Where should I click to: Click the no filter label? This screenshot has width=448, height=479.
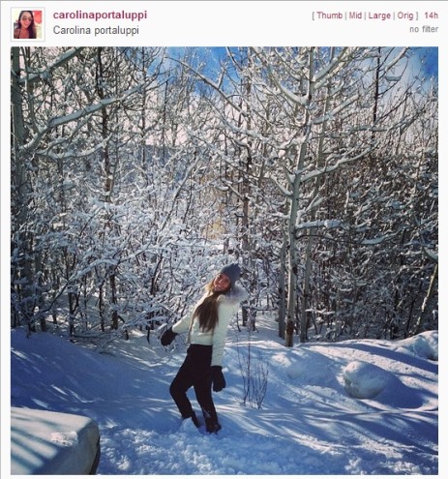click(424, 29)
